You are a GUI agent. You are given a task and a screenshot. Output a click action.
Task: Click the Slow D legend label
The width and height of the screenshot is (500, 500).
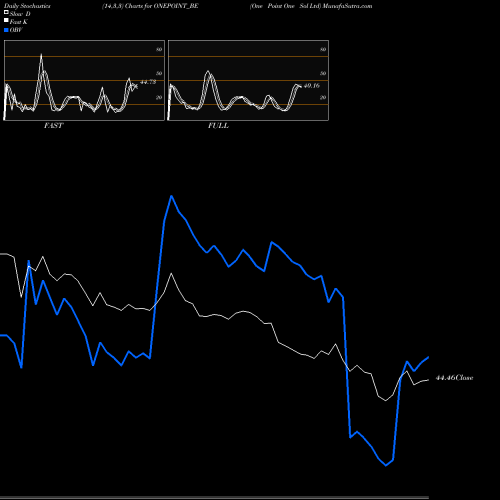[20, 14]
